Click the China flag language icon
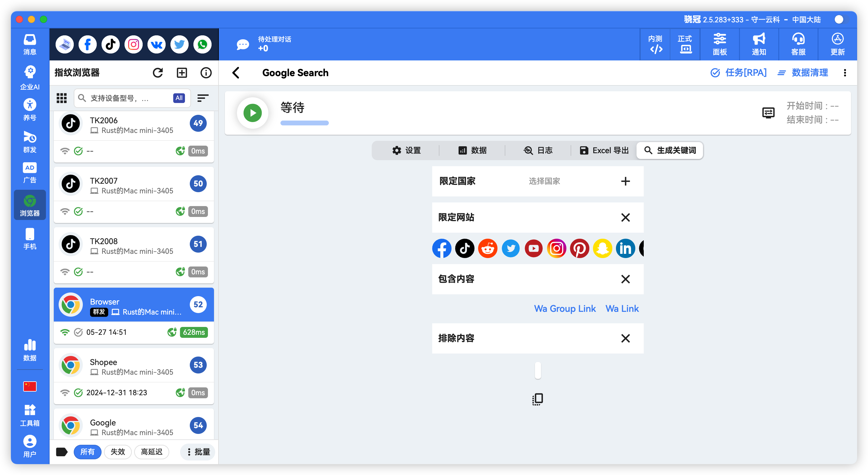Viewport: 868px width, 475px height. click(x=30, y=386)
